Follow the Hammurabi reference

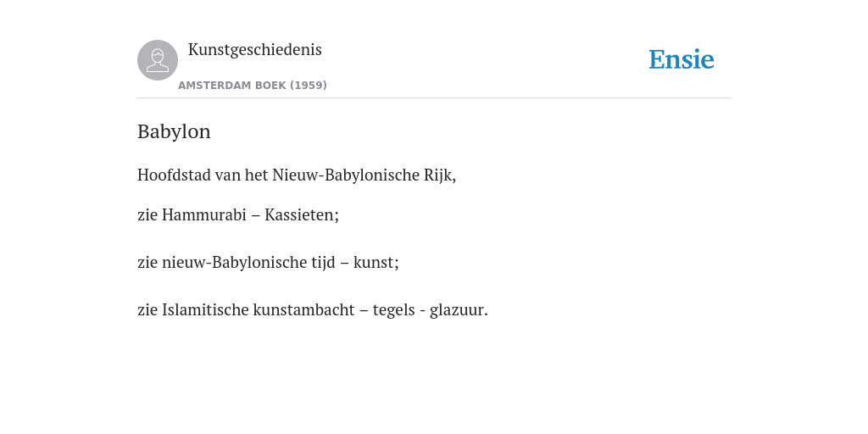pos(203,214)
